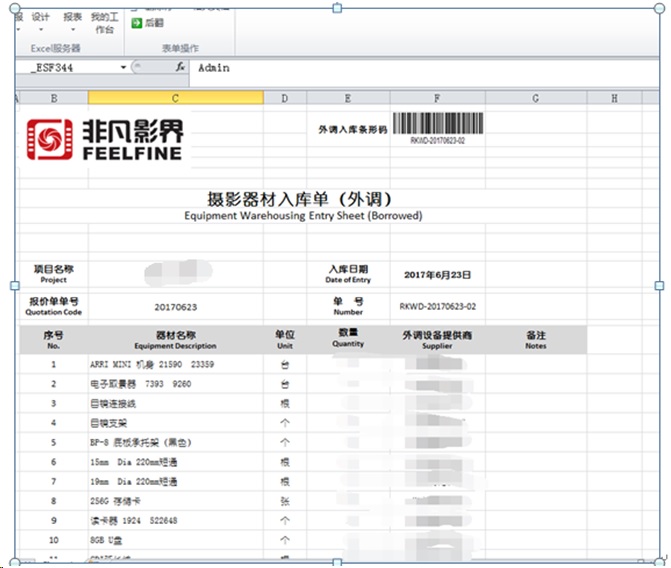This screenshot has width=671, height=568.
Task: Click the number cell RKWD-20170623-02
Action: (x=437, y=307)
